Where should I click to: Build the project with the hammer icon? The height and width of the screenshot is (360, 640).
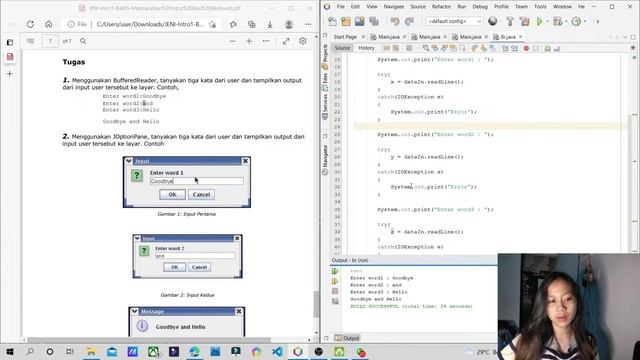[x=510, y=21]
